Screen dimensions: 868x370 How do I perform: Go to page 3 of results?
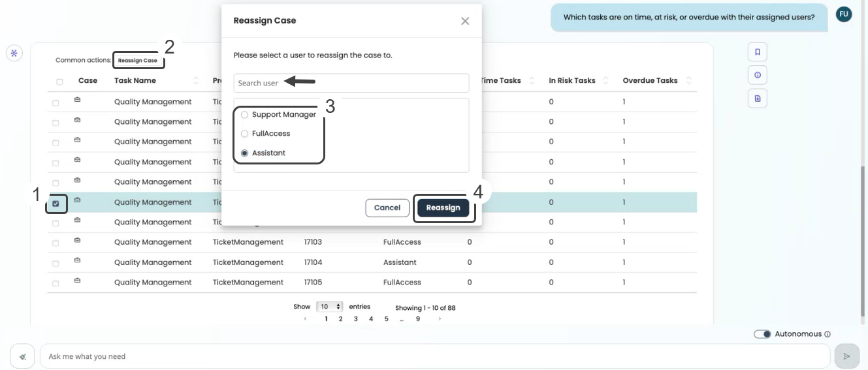(x=356, y=319)
